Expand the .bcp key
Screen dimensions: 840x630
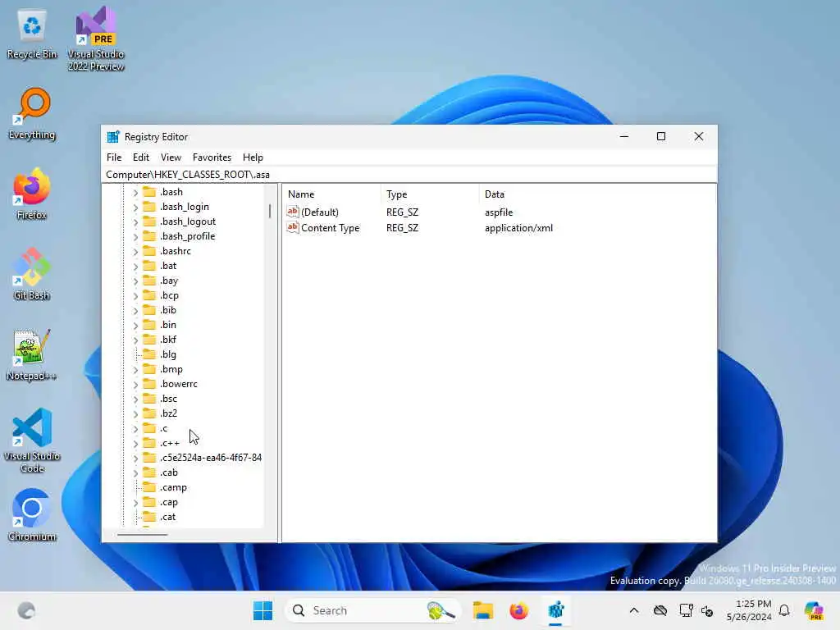point(135,295)
